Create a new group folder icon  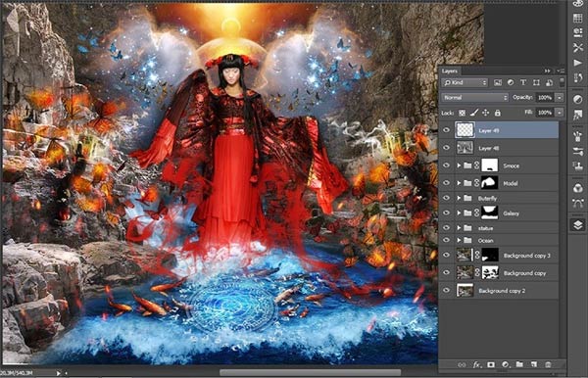click(519, 364)
